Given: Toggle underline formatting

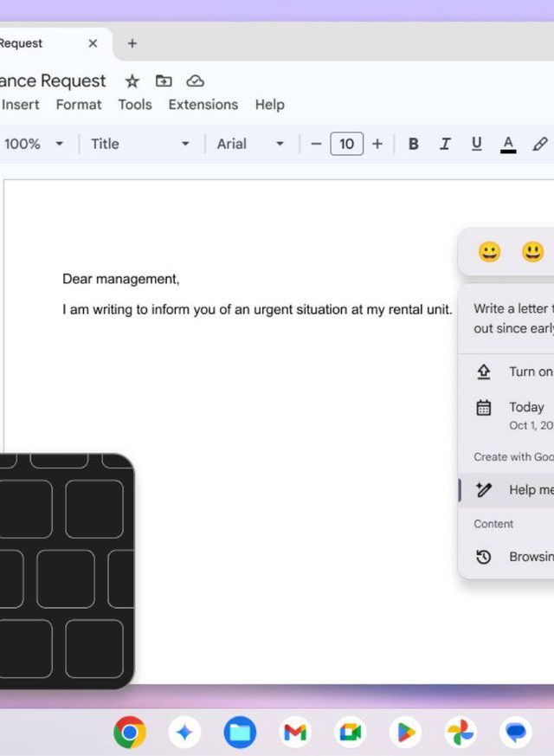Looking at the screenshot, I should coord(476,144).
